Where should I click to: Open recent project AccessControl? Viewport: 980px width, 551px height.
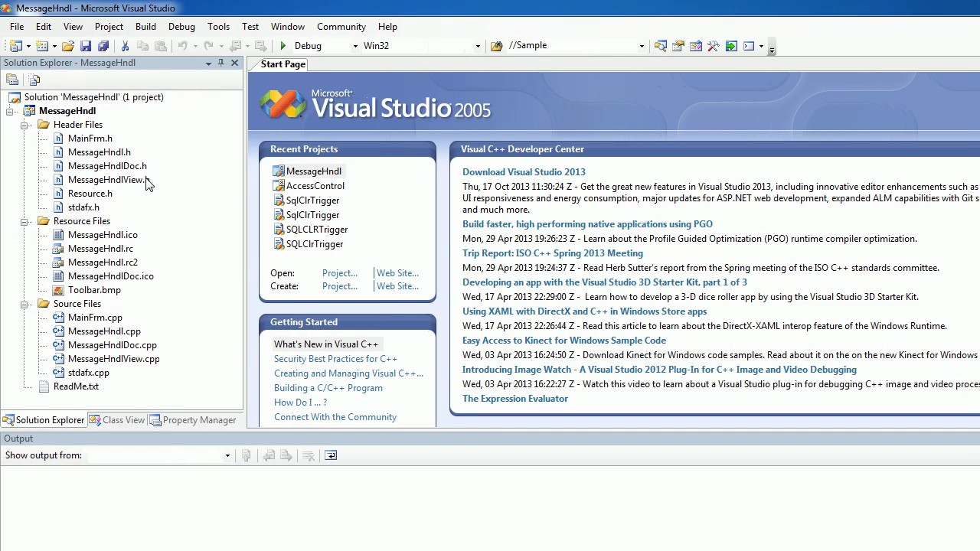click(x=315, y=186)
